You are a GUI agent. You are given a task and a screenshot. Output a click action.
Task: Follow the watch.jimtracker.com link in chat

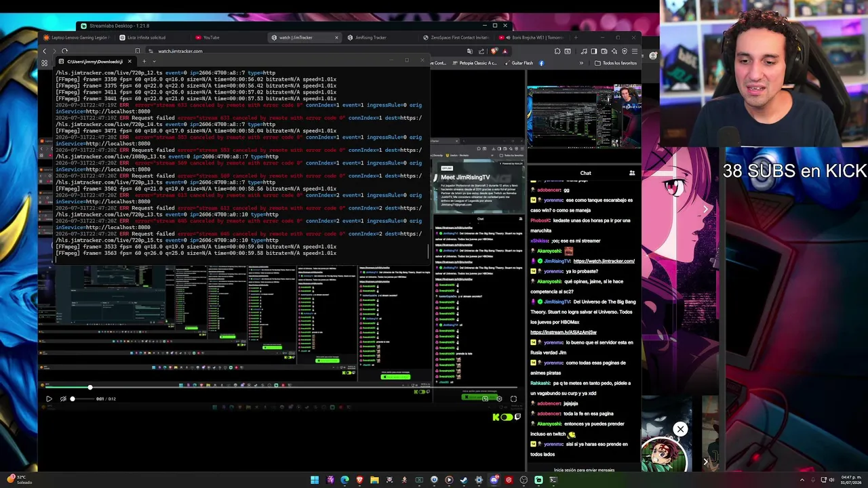click(604, 261)
